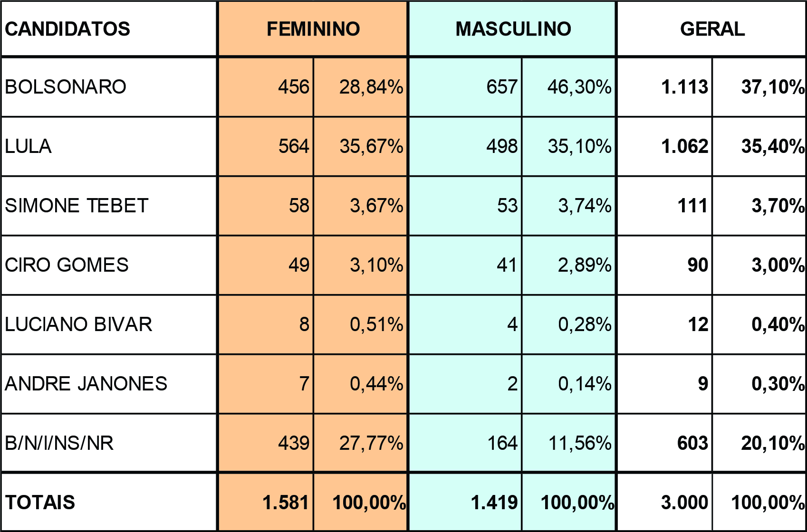Select the LUCIANO BIVAR cell
The height and width of the screenshot is (532, 807).
pyautogui.click(x=109, y=324)
